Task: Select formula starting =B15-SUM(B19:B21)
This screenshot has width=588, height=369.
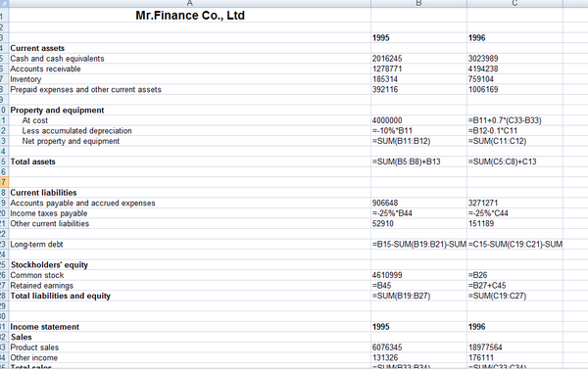Action: tap(419, 245)
